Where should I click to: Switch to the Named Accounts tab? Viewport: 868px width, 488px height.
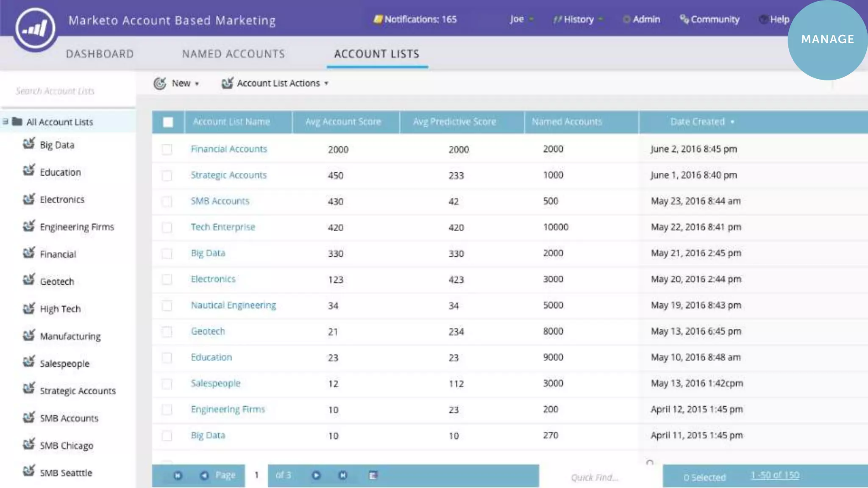(234, 54)
